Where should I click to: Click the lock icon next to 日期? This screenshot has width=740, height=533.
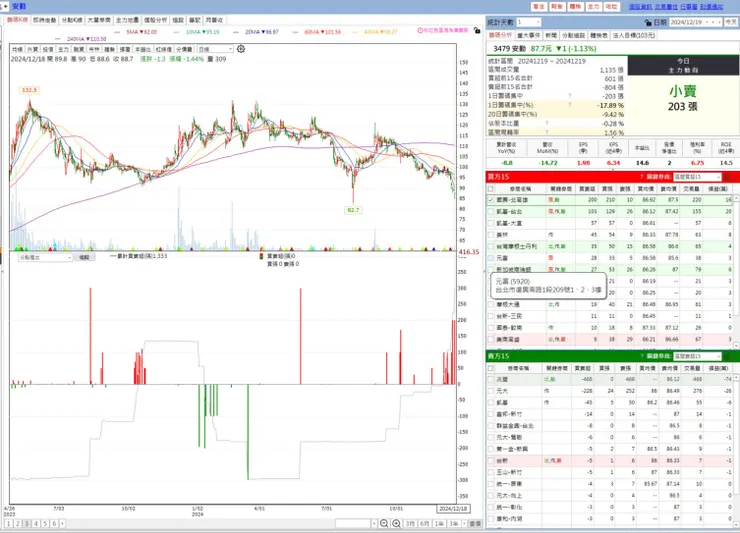(648, 22)
